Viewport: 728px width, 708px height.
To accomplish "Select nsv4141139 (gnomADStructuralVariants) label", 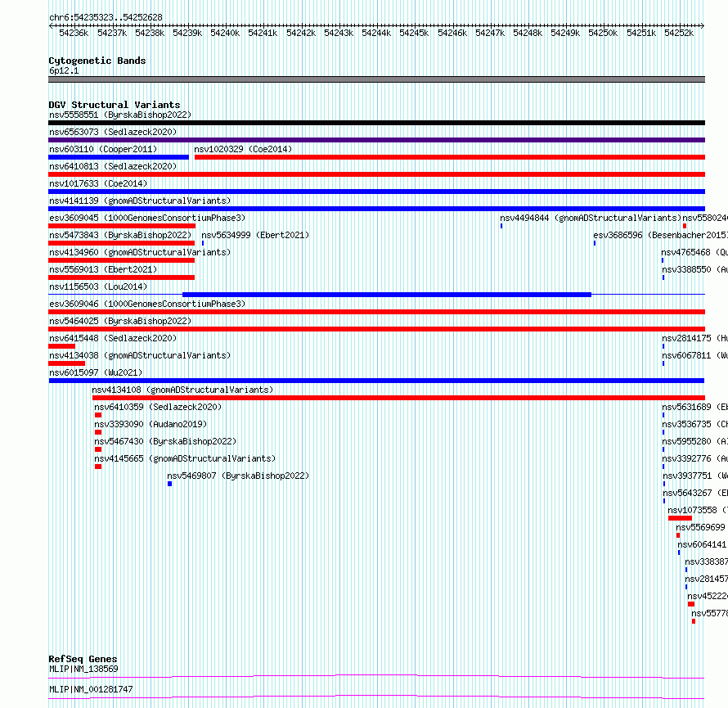I will (x=140, y=201).
